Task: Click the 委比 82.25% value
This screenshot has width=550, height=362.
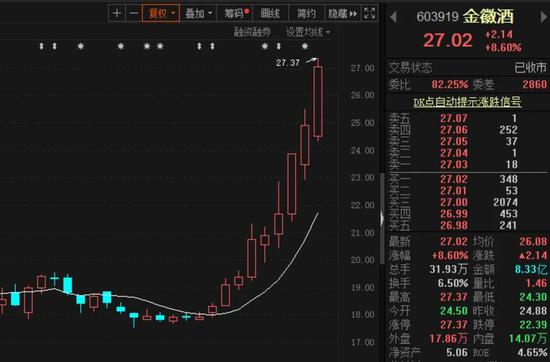Action: (x=450, y=84)
